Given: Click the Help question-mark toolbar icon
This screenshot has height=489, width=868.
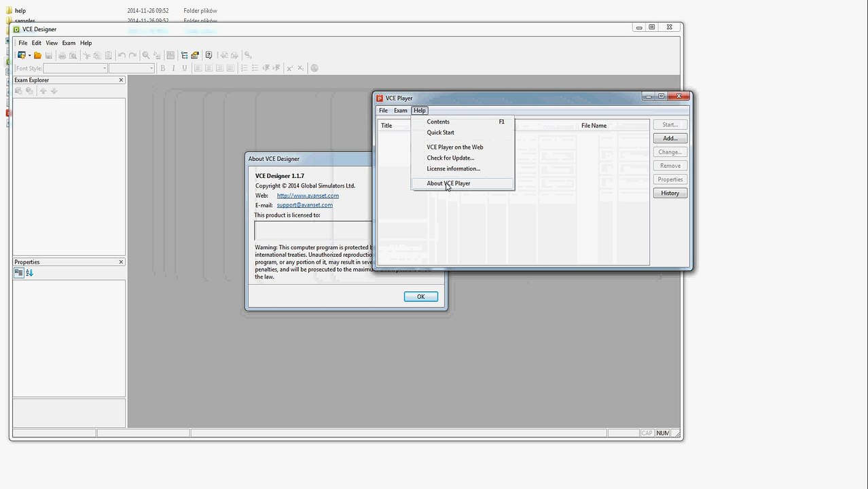Looking at the screenshot, I should [209, 56].
